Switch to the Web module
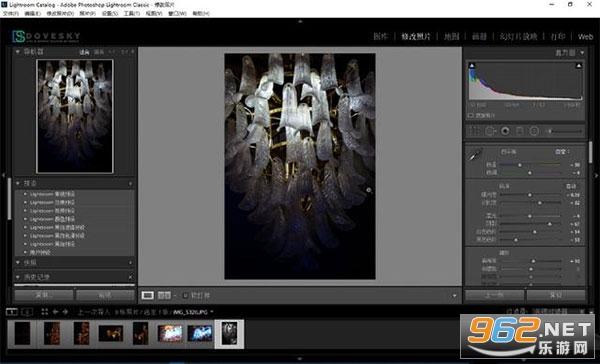This screenshot has height=364, width=600. [x=585, y=37]
